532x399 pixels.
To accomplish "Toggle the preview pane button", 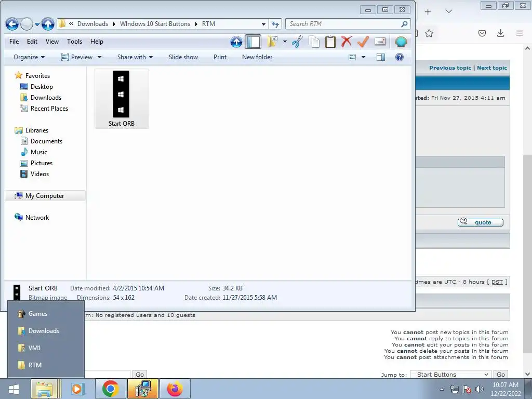I will pos(381,57).
